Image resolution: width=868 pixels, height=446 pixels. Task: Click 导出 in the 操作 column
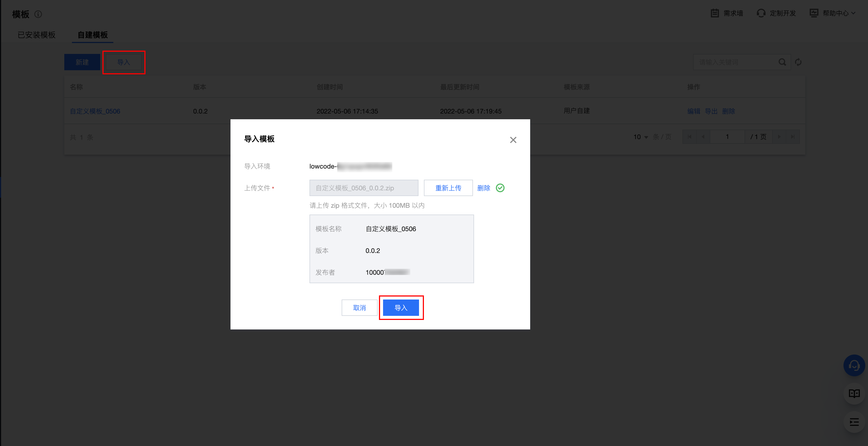click(711, 111)
